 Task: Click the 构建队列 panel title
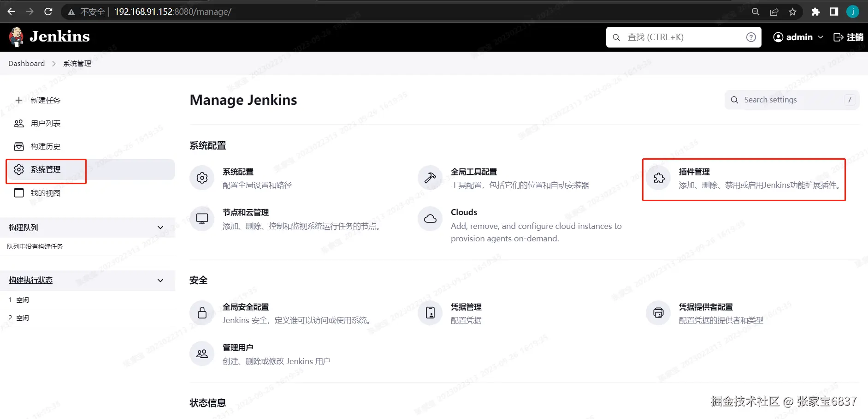point(24,227)
